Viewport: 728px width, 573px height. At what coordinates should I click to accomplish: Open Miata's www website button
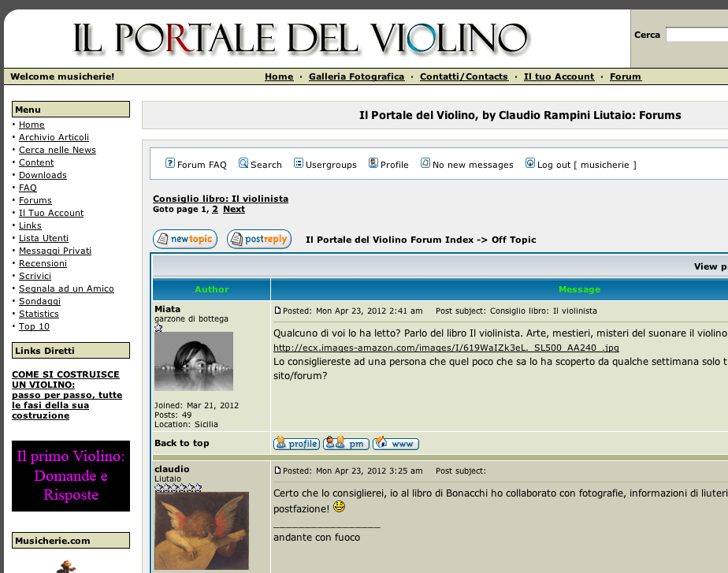point(396,444)
